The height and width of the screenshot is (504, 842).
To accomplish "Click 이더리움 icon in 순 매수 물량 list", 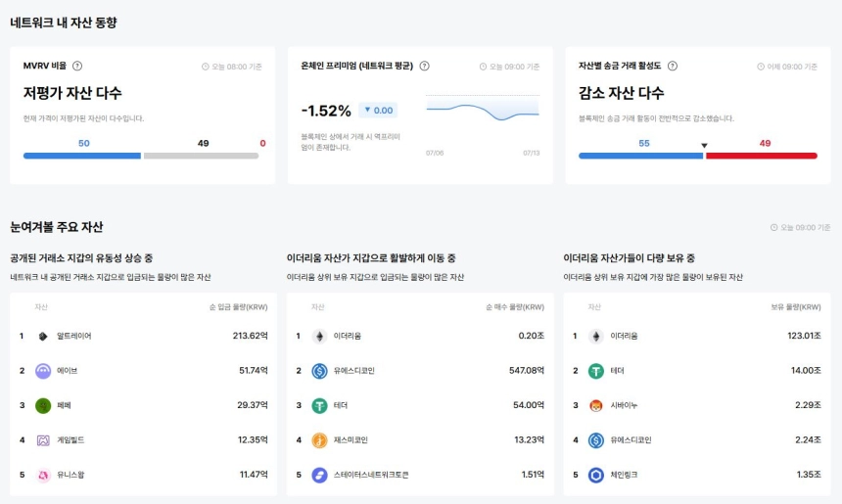I will pyautogui.click(x=319, y=336).
